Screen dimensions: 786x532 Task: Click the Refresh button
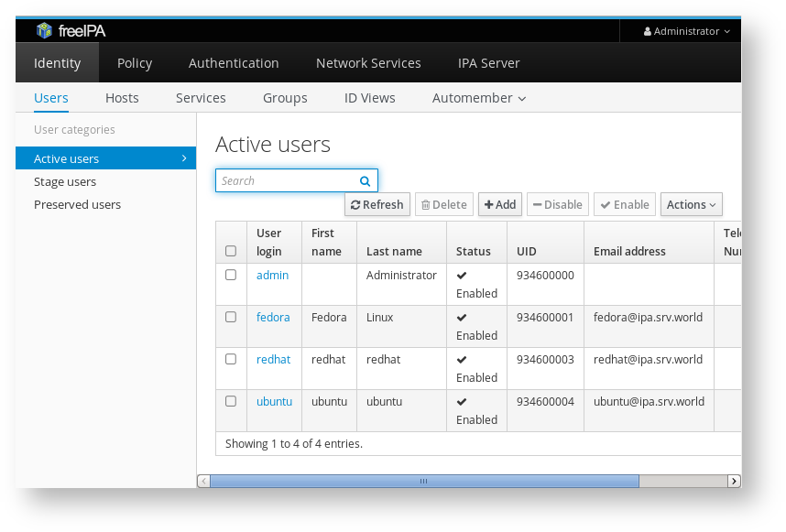coord(377,205)
